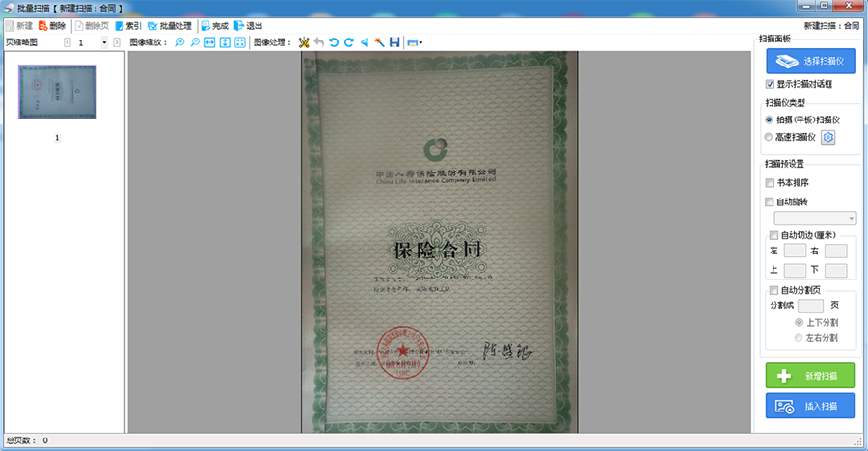Click the 左 margin input field
Image resolution: width=868 pixels, height=451 pixels.
coord(795,251)
